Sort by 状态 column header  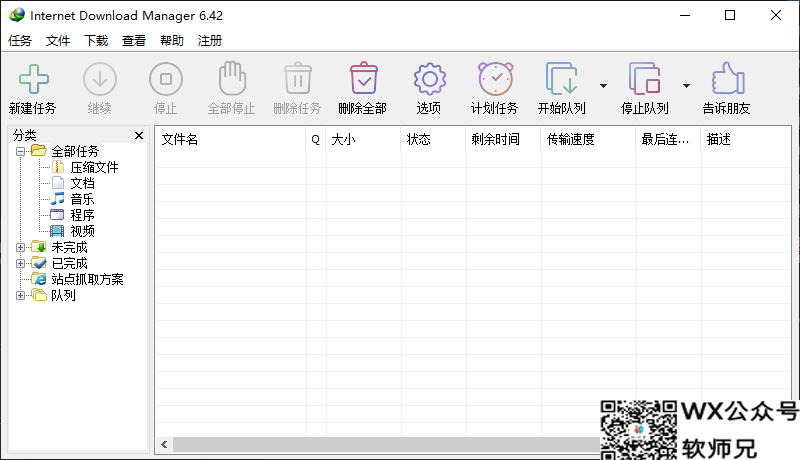click(x=433, y=139)
